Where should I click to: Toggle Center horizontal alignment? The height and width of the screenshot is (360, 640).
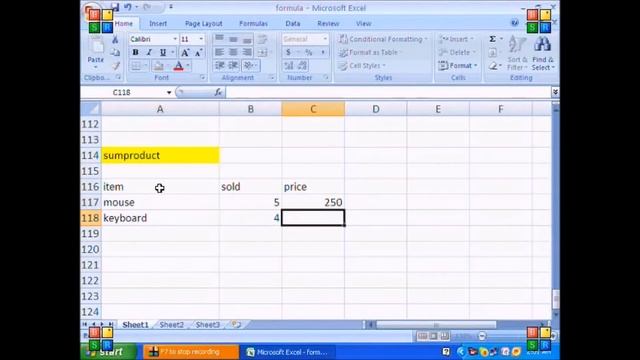pyautogui.click(x=233, y=52)
